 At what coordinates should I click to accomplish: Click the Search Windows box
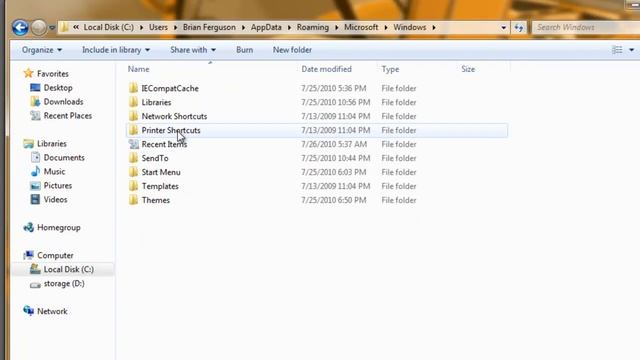586,27
